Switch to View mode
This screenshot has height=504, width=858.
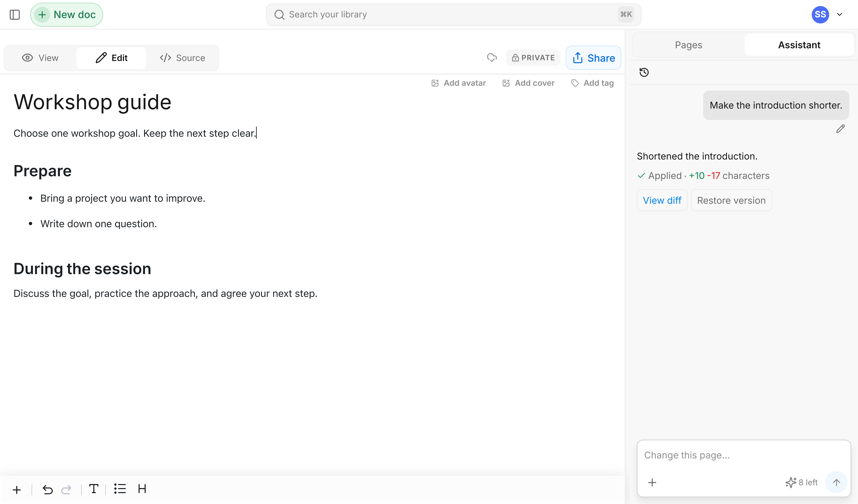[40, 58]
